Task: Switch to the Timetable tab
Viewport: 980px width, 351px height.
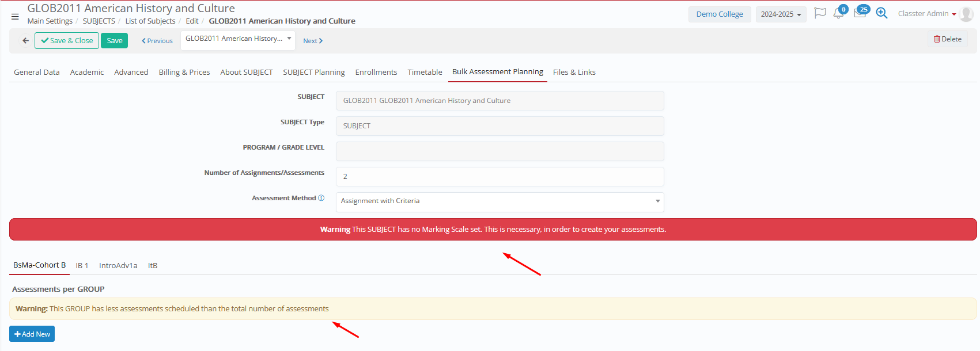Action: pyautogui.click(x=425, y=73)
